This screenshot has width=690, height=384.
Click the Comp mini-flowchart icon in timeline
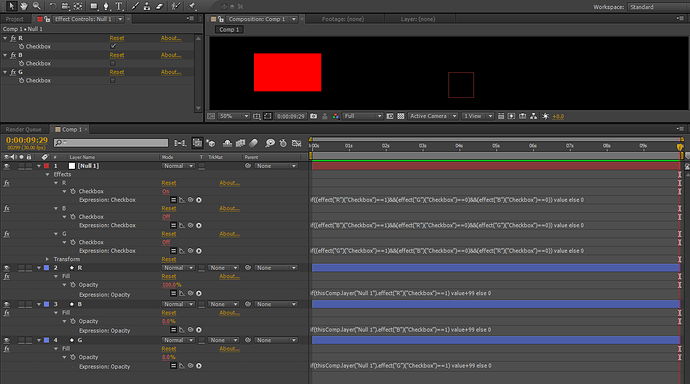[180, 143]
